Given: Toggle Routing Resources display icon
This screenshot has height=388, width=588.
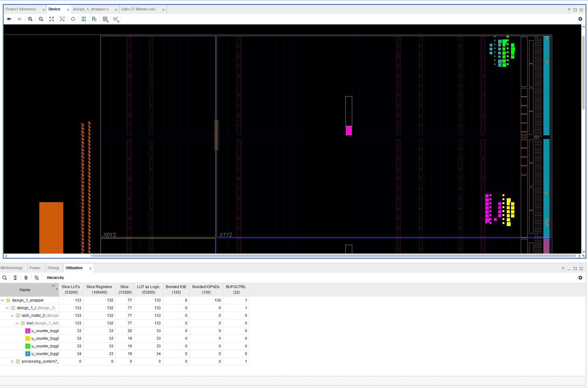Looking at the screenshot, I should (x=84, y=19).
